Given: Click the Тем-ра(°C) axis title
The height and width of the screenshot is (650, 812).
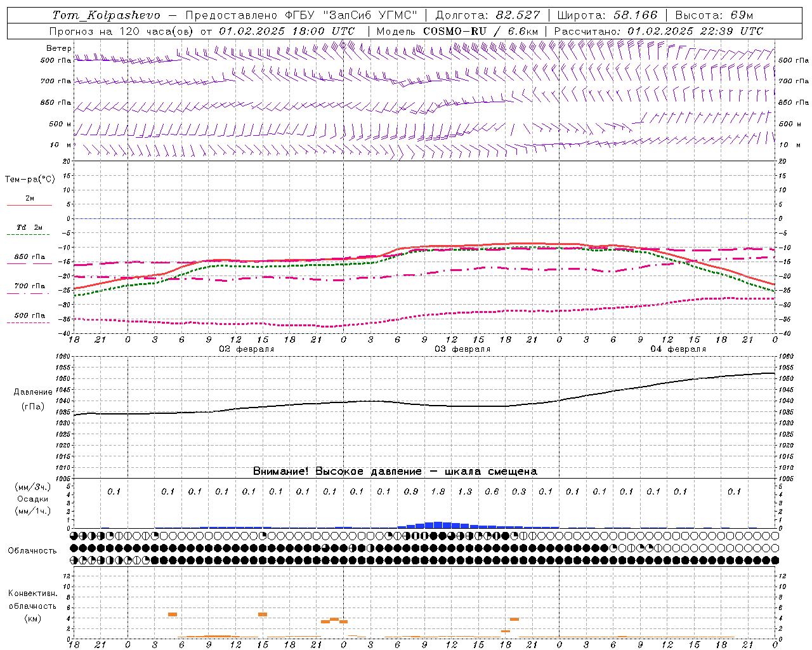Looking at the screenshot, I should coord(30,180).
